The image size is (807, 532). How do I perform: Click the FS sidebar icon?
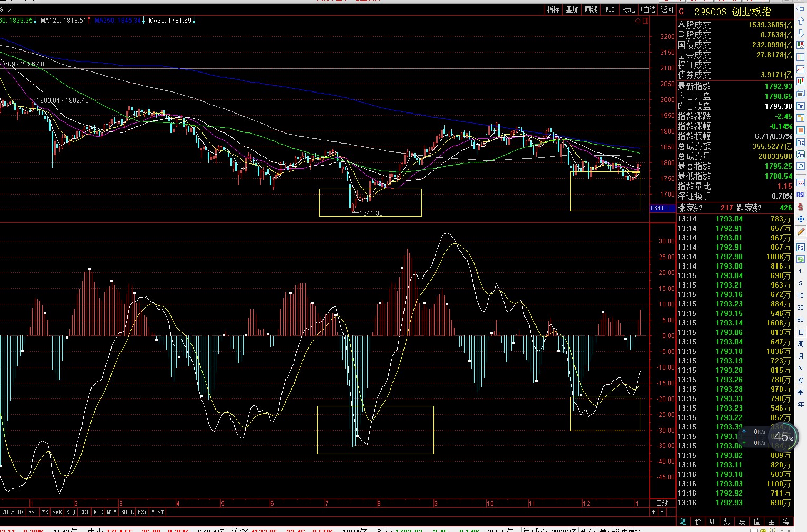coord(800,247)
